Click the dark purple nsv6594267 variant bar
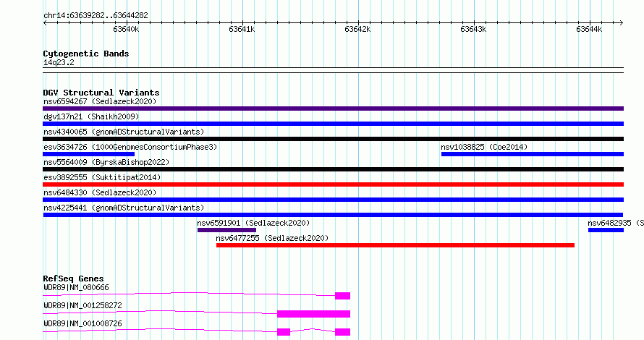The width and height of the screenshot is (644, 340). [x=333, y=109]
